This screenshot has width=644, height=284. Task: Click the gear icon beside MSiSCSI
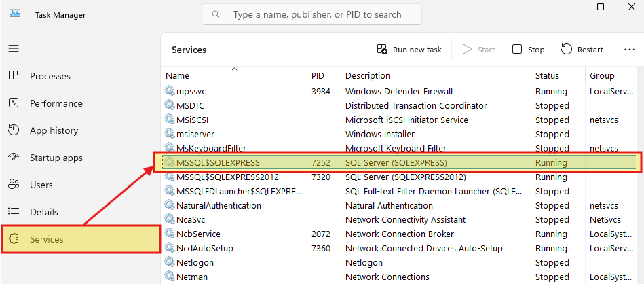(169, 120)
